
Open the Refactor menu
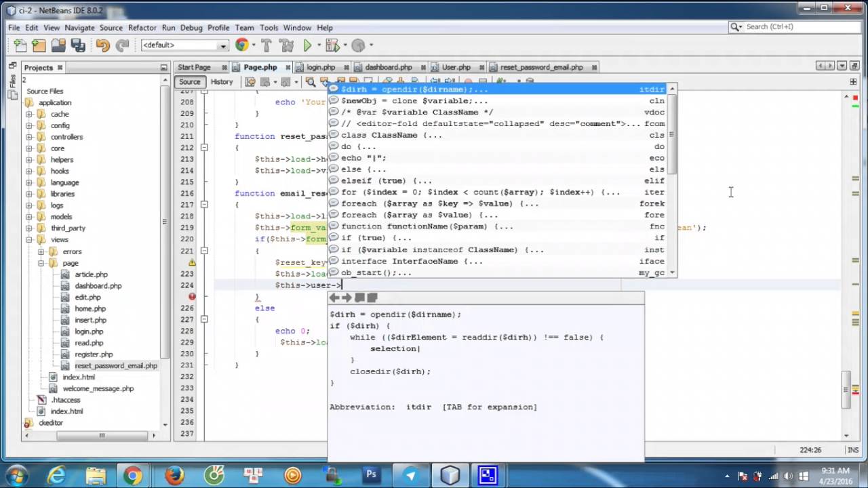point(142,28)
